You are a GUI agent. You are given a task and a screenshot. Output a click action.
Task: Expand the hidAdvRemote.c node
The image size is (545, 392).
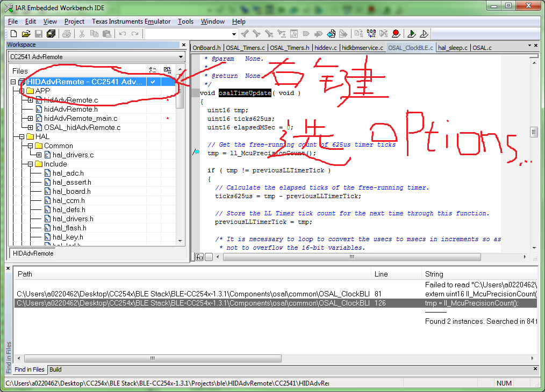tap(30, 100)
